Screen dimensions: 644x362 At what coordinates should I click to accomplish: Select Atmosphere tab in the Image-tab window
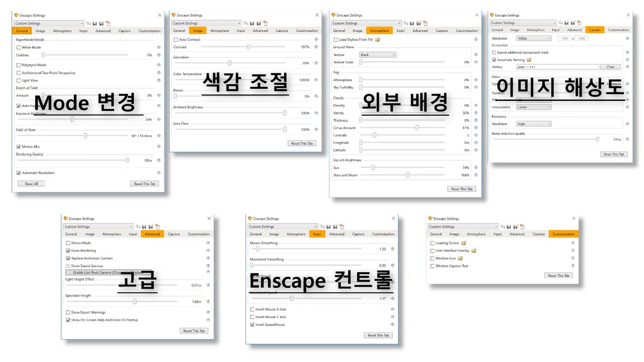219,31
